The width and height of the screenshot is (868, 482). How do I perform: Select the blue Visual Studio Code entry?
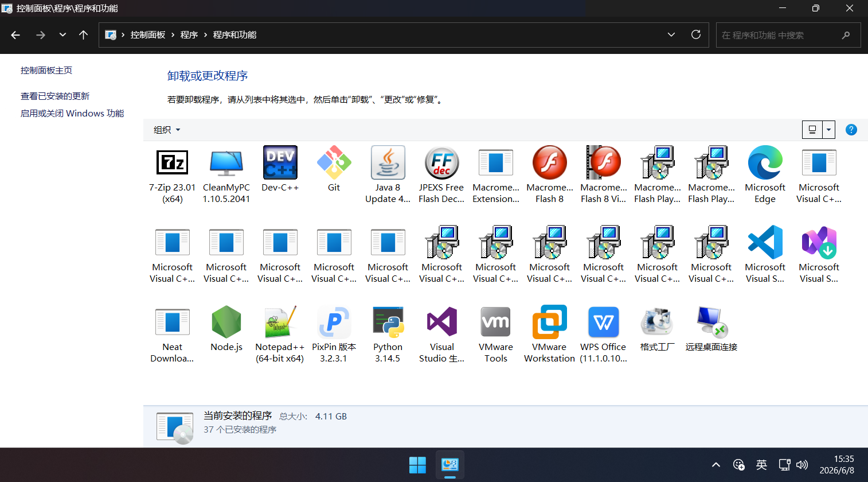[765, 254]
